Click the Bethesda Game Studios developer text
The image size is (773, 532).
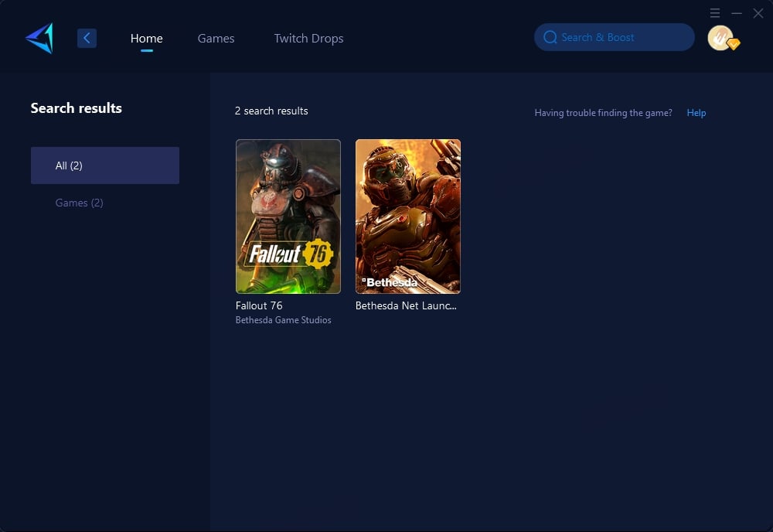[x=284, y=320]
